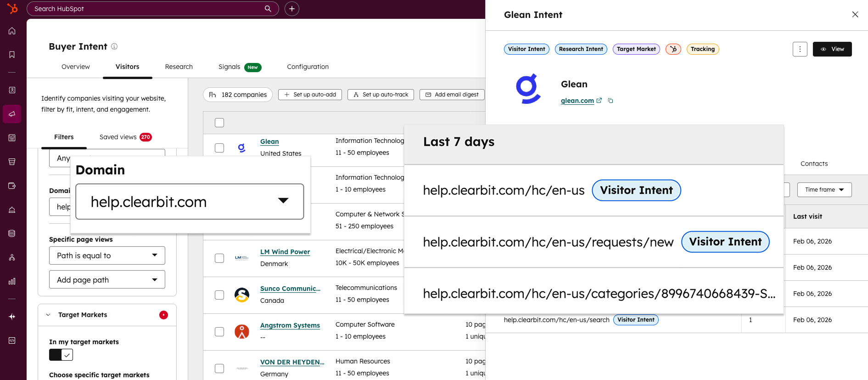Screen dimensions: 868x380
Task: Copy the glean.com domain icon
Action: tap(610, 101)
